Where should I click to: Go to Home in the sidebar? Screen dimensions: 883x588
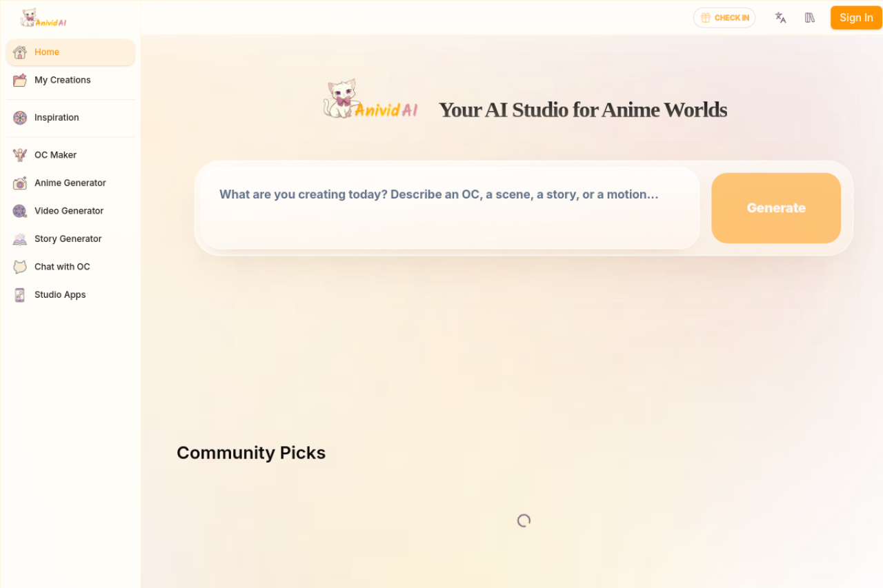70,52
